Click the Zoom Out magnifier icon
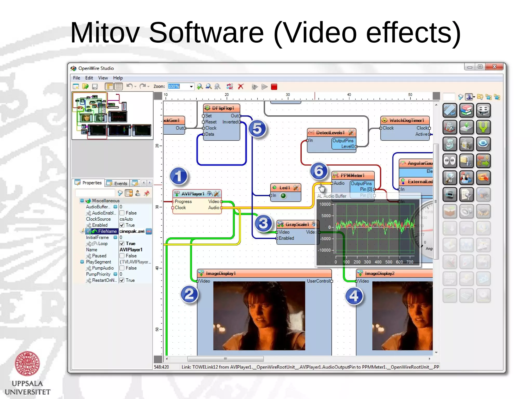This screenshot has height=399, width=532. 209,87
